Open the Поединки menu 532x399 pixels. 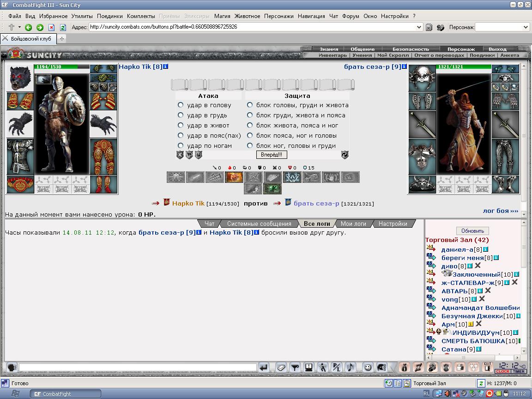click(x=109, y=16)
